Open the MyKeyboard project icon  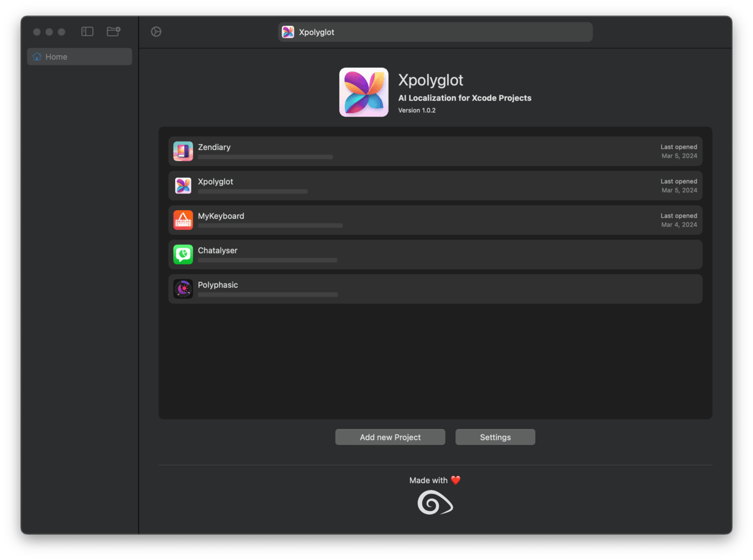[x=183, y=220]
